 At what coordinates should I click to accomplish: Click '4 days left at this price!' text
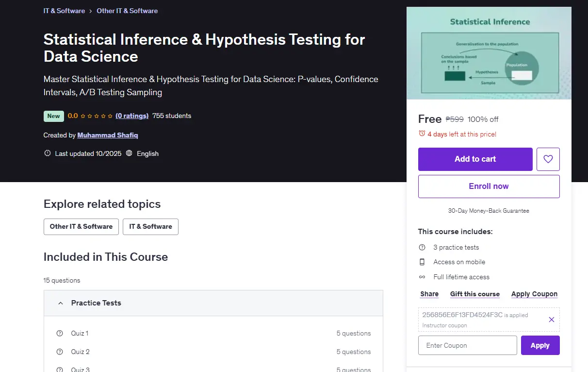462,134
